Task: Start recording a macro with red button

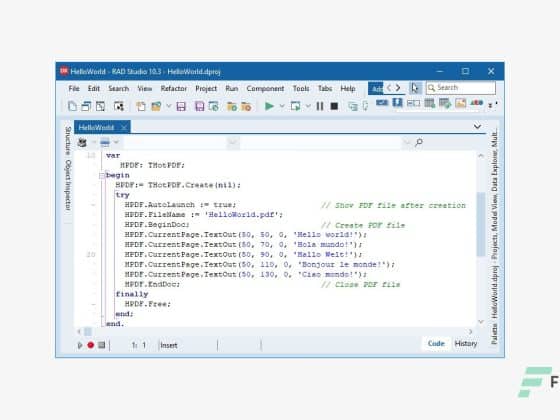Action: (91, 345)
